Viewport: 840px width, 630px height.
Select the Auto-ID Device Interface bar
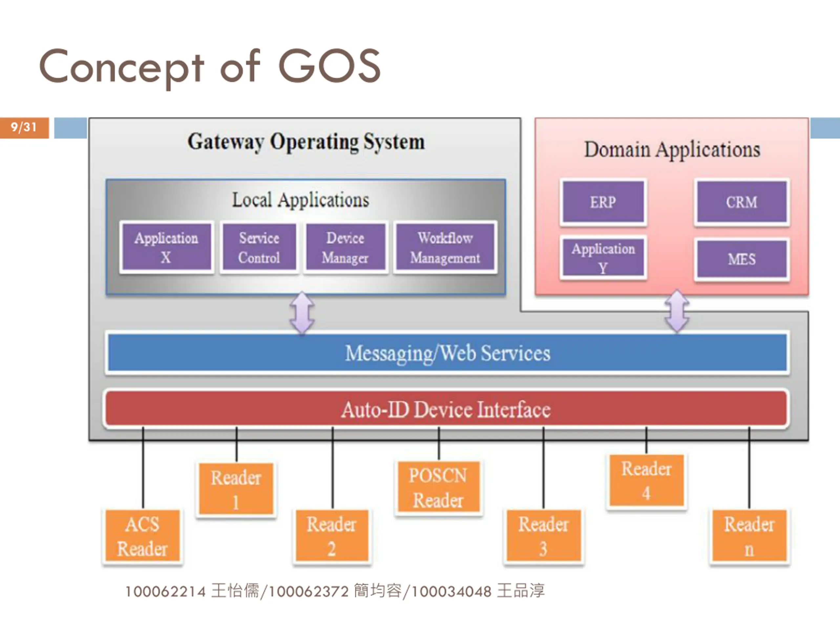coord(446,409)
